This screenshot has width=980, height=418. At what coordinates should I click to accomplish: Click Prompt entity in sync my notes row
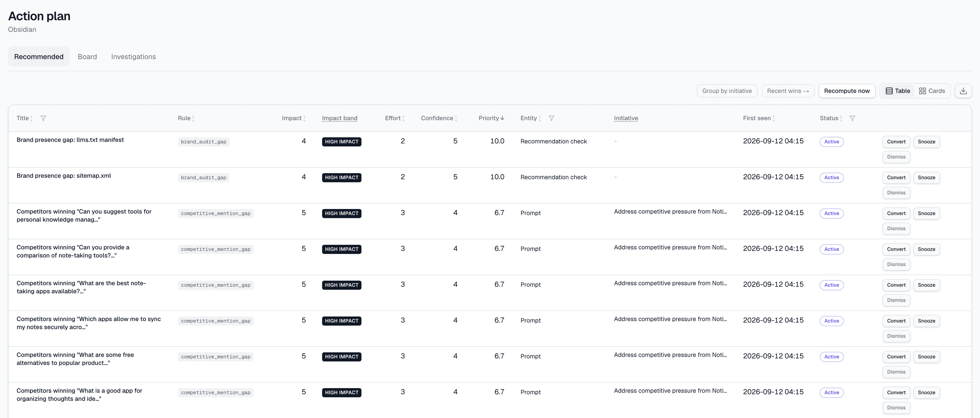[530, 320]
